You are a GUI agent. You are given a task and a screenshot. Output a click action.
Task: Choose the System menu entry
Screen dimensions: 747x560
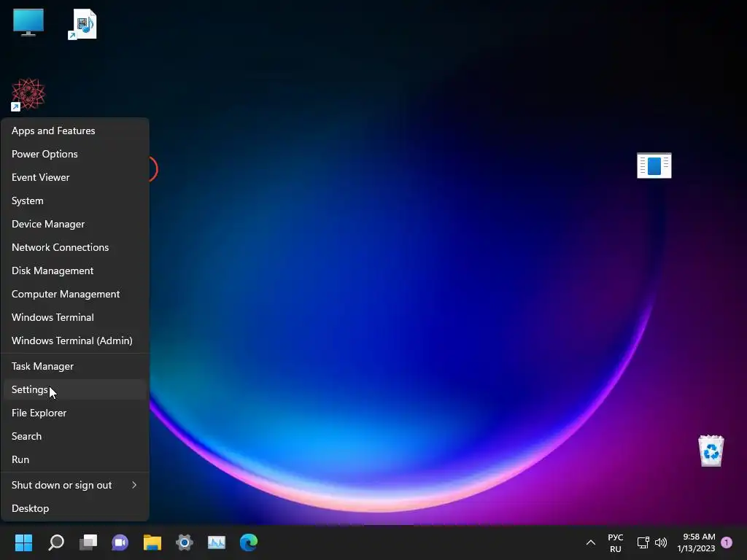(75, 201)
